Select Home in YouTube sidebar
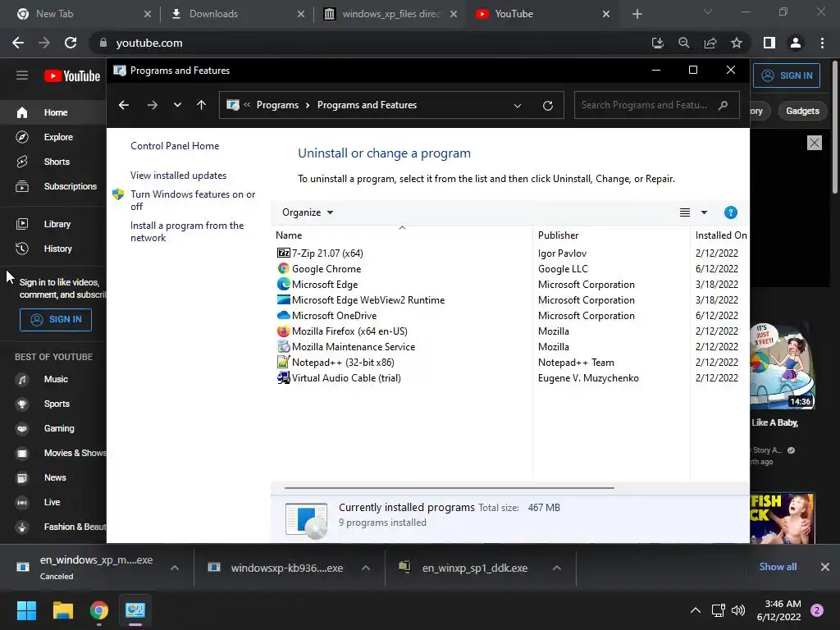Viewport: 840px width, 630px height. (x=53, y=112)
